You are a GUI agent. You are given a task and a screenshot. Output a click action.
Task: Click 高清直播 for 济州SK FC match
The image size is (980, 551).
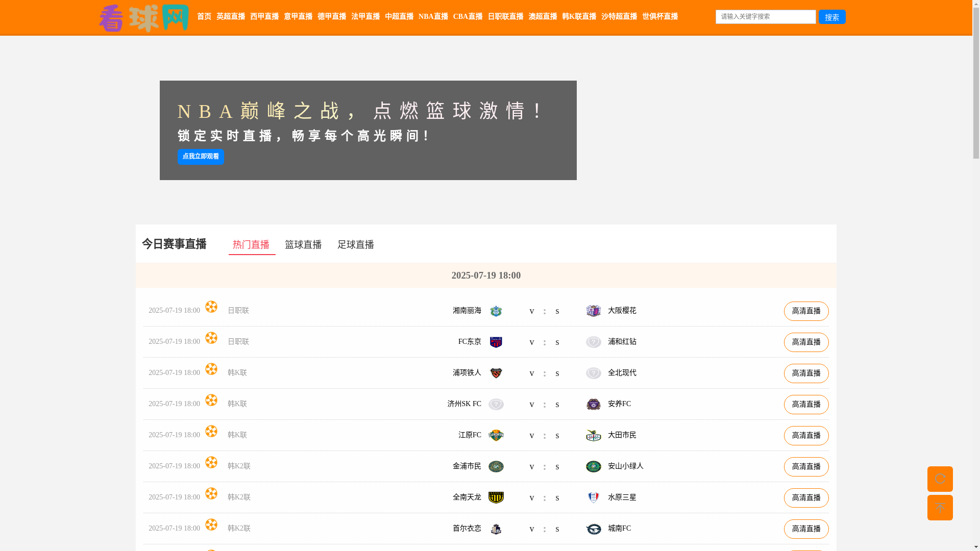coord(806,405)
